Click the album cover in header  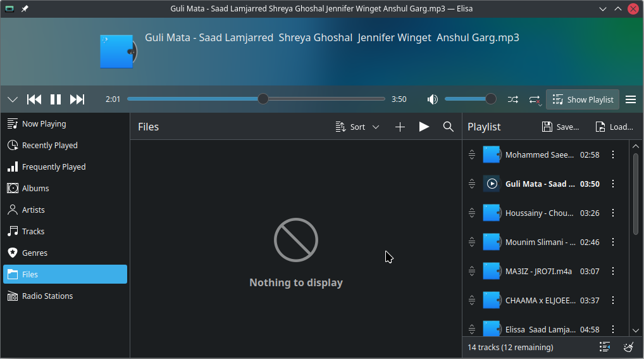tap(118, 51)
